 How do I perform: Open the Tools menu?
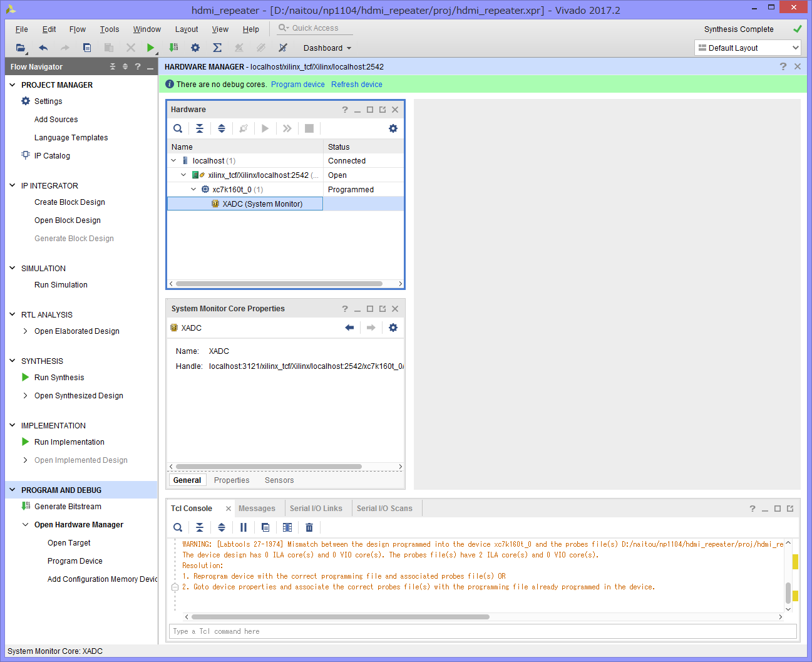109,29
